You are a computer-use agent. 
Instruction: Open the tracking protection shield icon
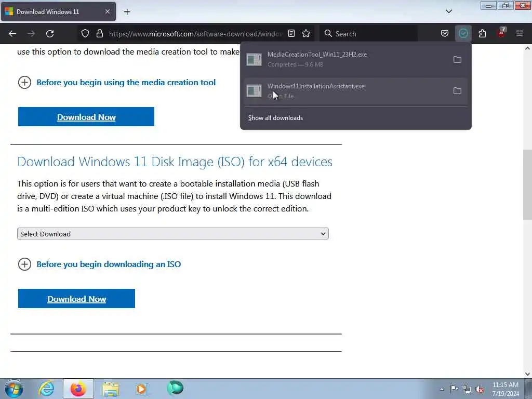point(85,34)
